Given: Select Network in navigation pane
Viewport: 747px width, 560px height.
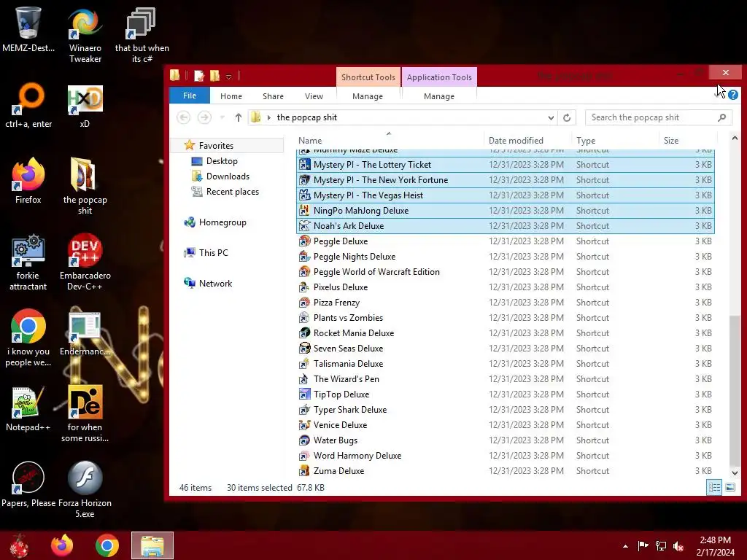Looking at the screenshot, I should [x=215, y=284].
